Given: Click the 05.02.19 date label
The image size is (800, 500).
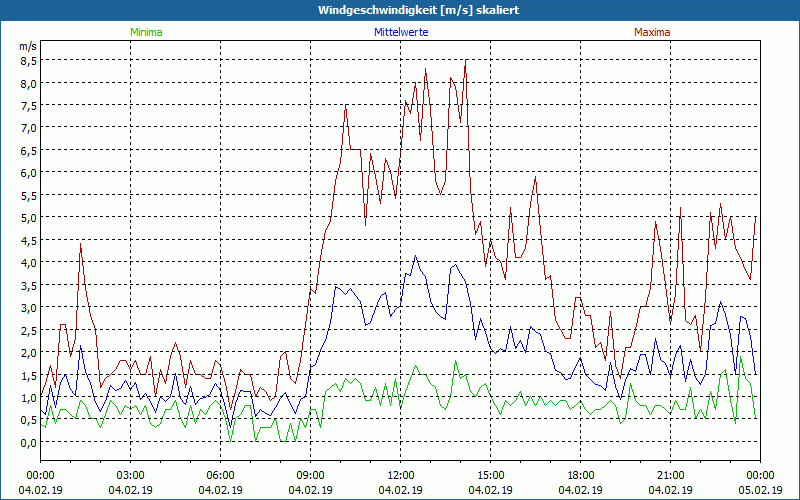Looking at the screenshot, I should pos(760,490).
